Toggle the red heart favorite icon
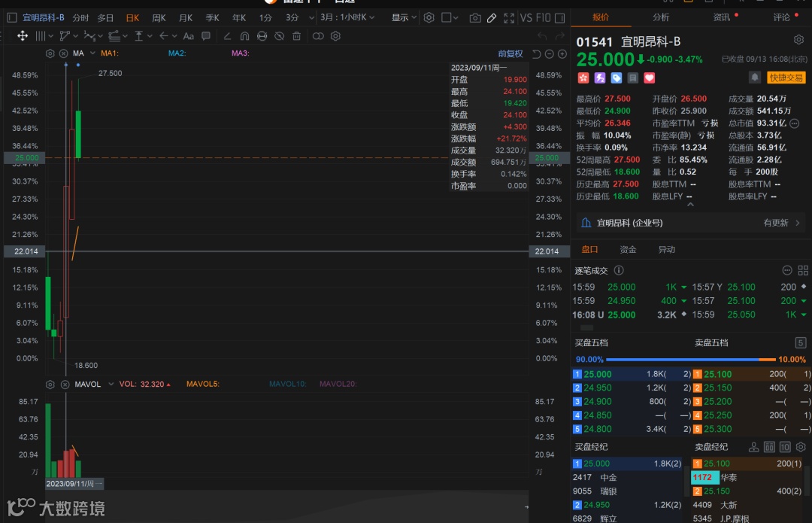The image size is (812, 523). pyautogui.click(x=650, y=78)
